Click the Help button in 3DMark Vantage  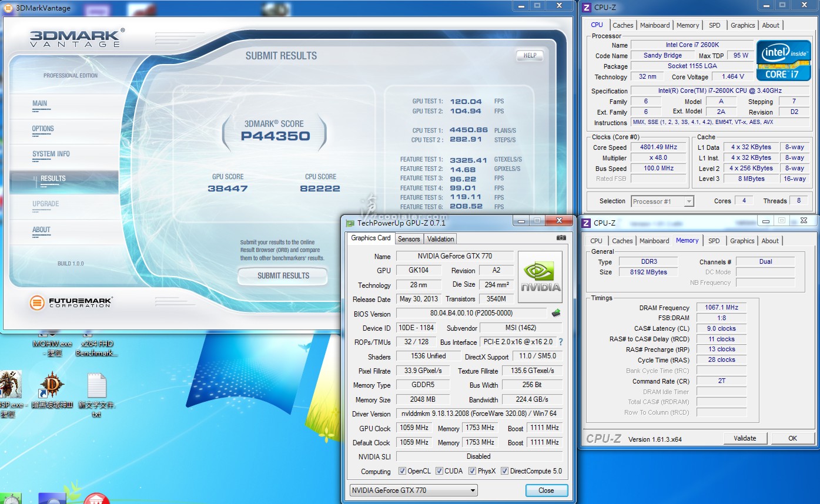[x=530, y=55]
